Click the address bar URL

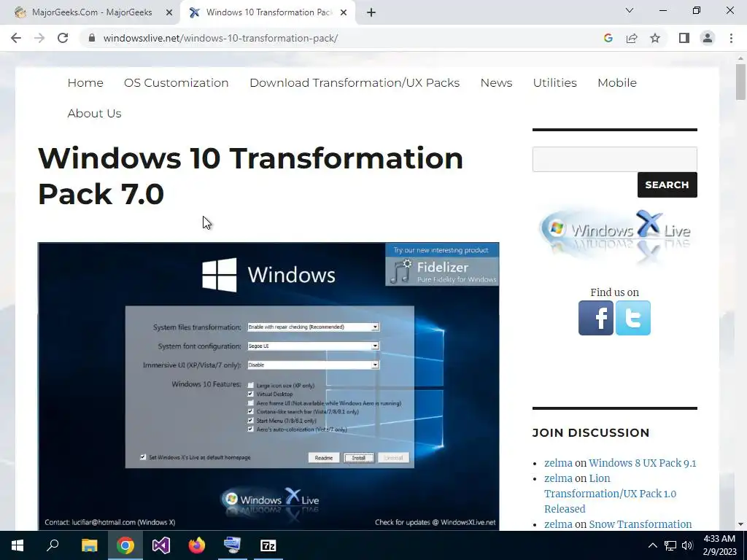[x=220, y=38]
